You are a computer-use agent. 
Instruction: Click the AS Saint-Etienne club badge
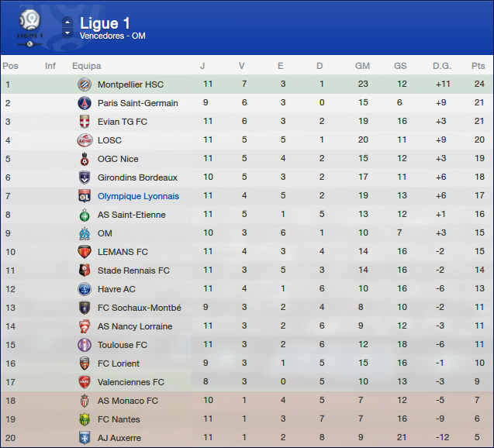click(84, 215)
